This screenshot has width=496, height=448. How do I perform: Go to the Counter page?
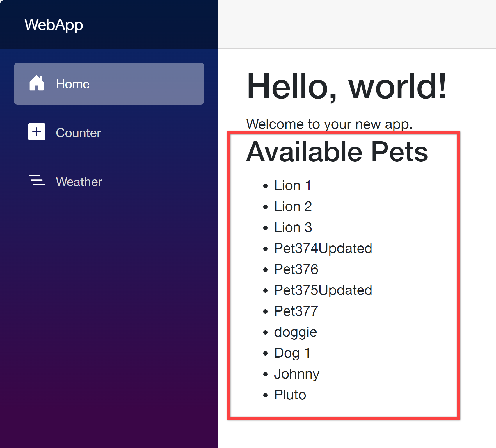pos(78,133)
